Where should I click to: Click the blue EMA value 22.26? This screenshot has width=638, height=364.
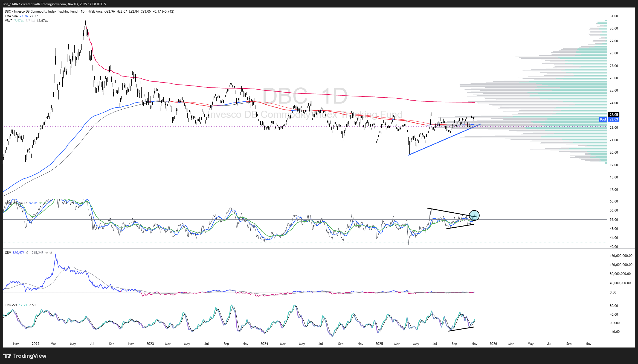(x=24, y=16)
